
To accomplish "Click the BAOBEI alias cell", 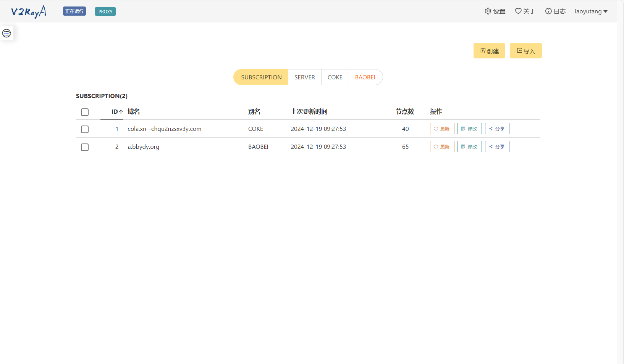I will (x=259, y=147).
